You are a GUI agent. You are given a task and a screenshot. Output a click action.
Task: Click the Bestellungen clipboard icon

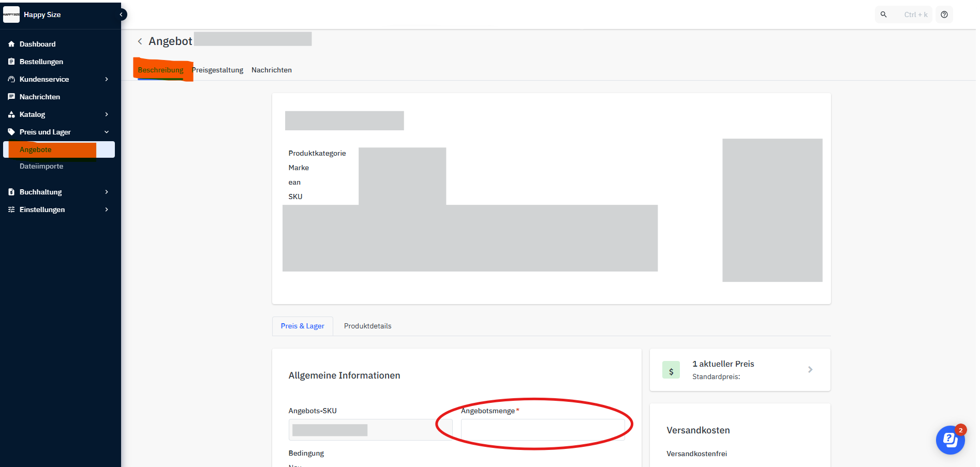pyautogui.click(x=11, y=62)
